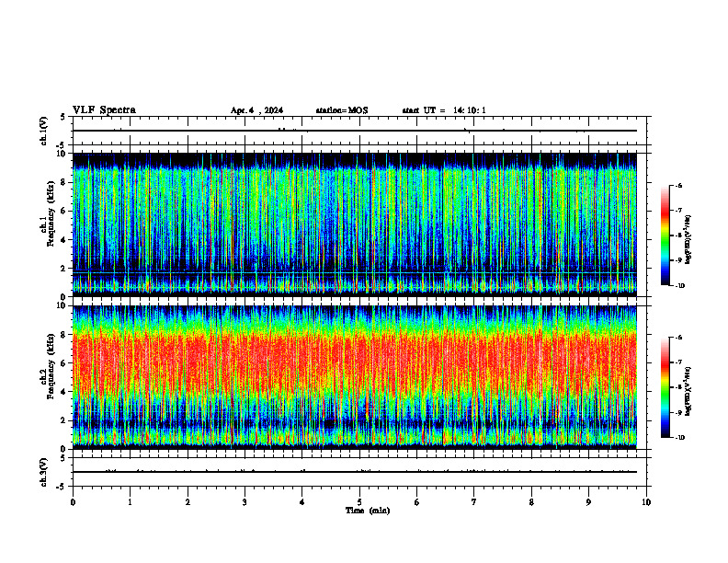Click the "9" tick label on Time axis
Viewport: 728px width, 563px height.
(588, 502)
